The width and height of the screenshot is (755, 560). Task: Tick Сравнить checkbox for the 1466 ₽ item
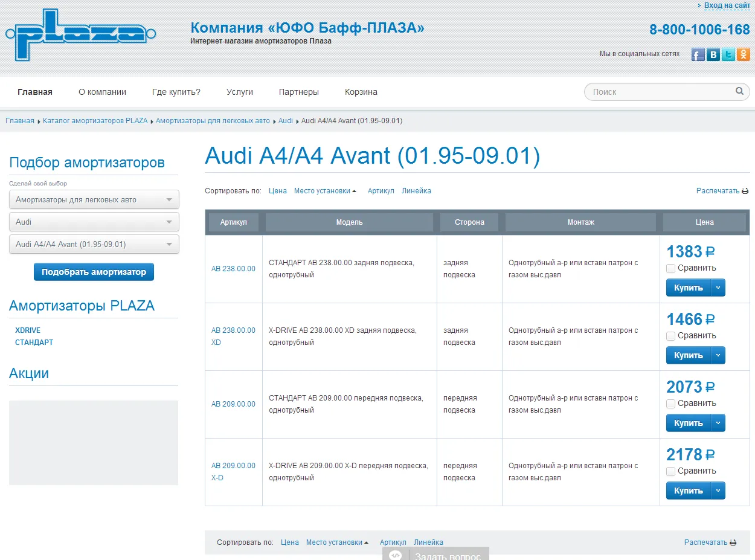pyautogui.click(x=670, y=336)
